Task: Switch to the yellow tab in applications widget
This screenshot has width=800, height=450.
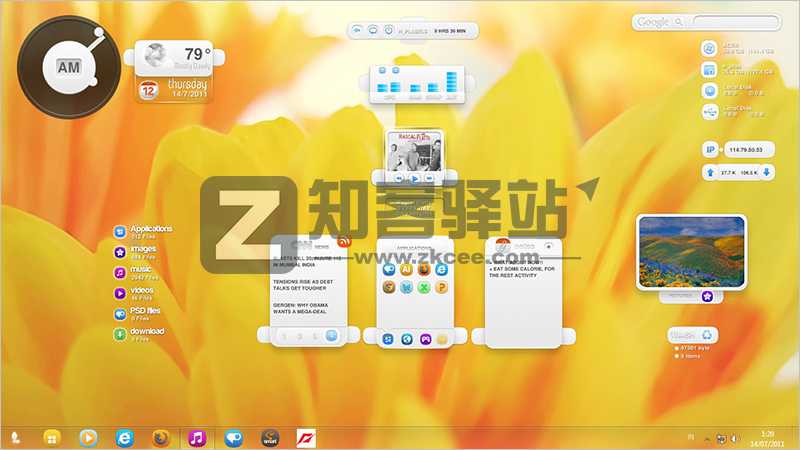Action: click(x=442, y=339)
